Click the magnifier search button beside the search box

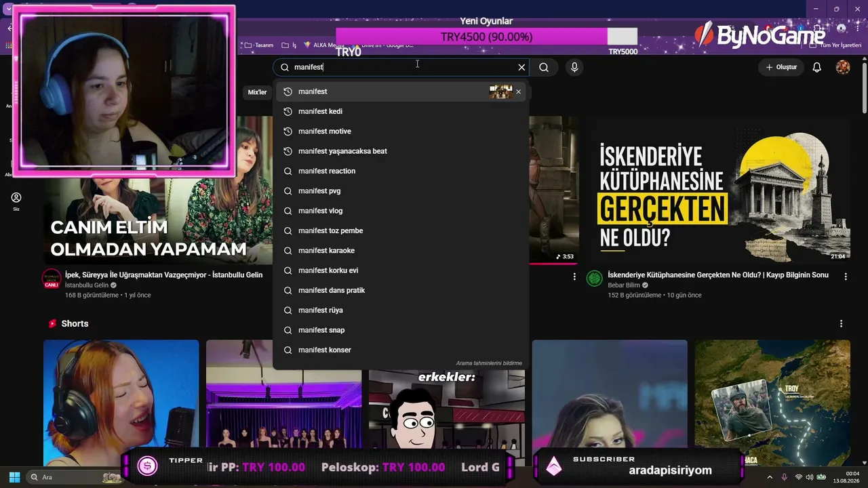coord(544,67)
